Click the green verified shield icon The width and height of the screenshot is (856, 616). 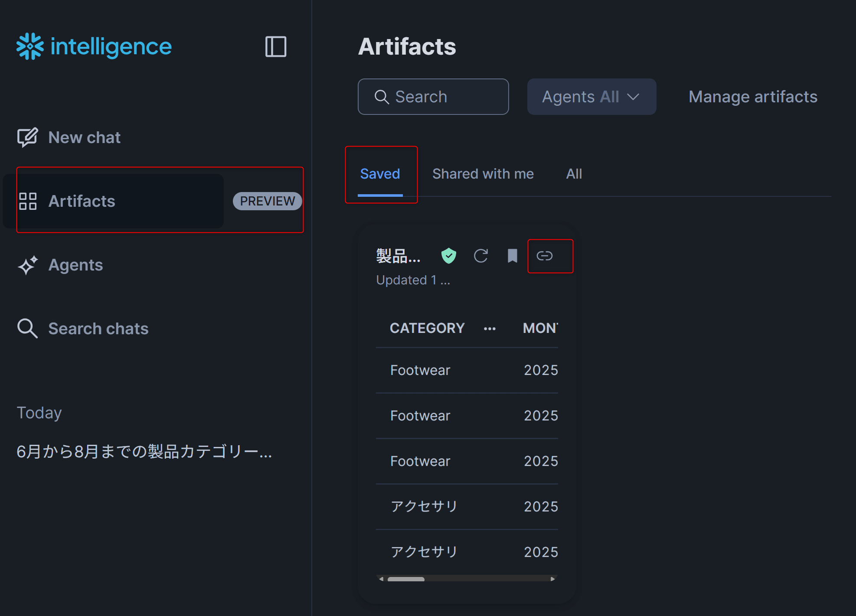click(448, 256)
